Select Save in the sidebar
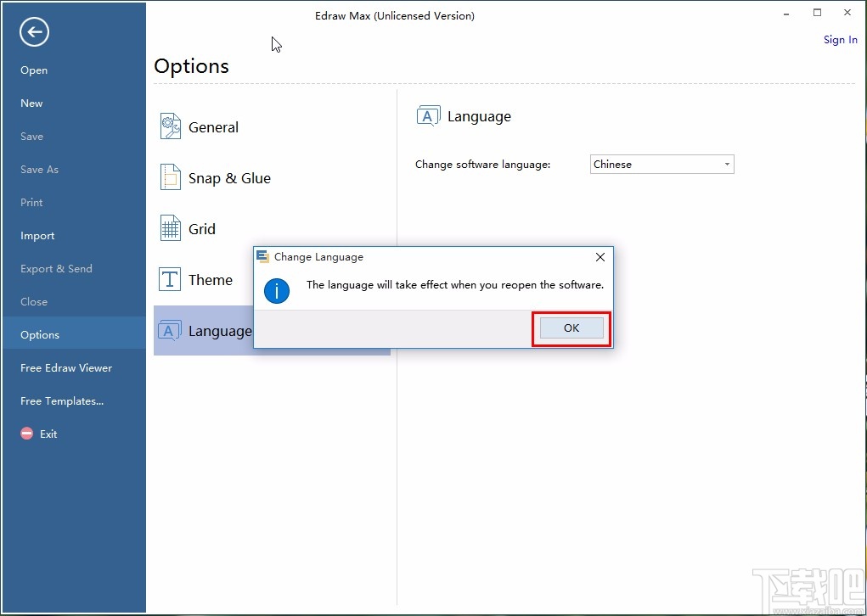This screenshot has width=867, height=616. pyautogui.click(x=31, y=137)
